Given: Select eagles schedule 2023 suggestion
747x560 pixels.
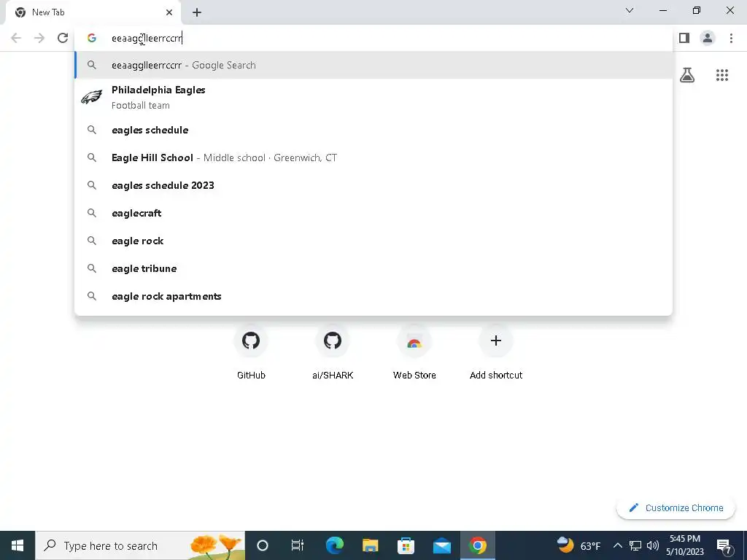Looking at the screenshot, I should point(373,185).
